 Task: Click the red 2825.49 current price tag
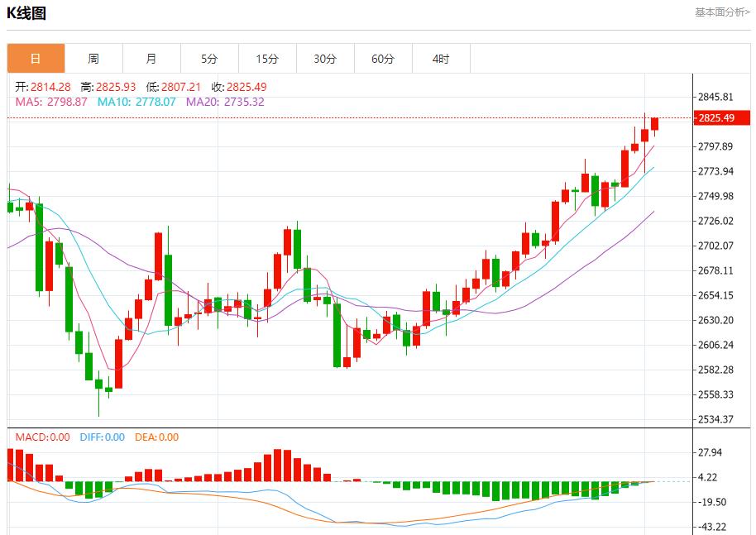tap(715, 118)
